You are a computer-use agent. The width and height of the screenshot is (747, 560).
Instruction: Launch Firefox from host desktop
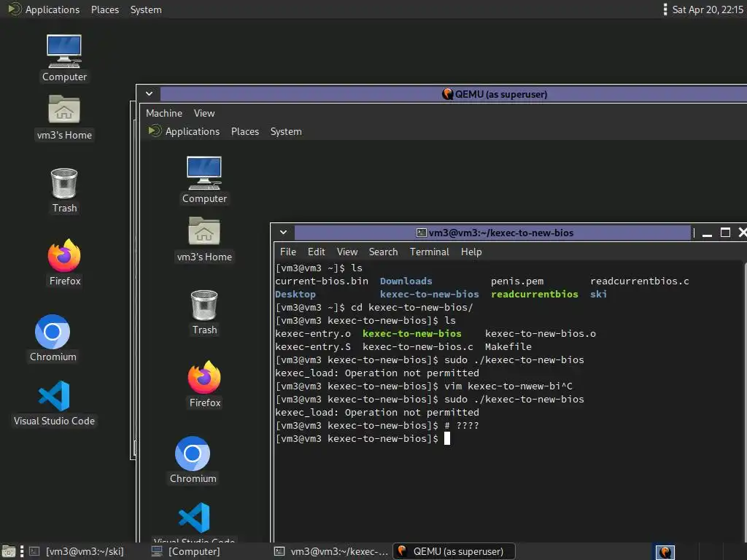pos(64,256)
